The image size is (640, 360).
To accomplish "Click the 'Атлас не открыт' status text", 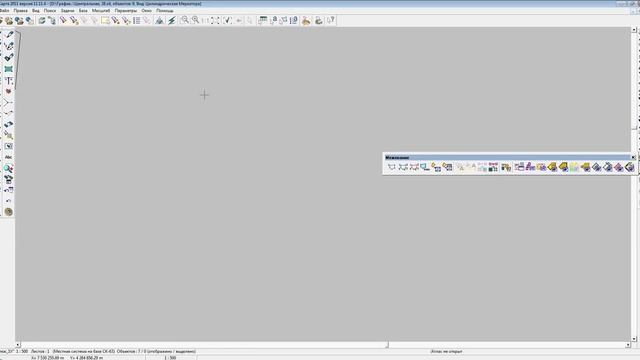I will click(x=447, y=351).
